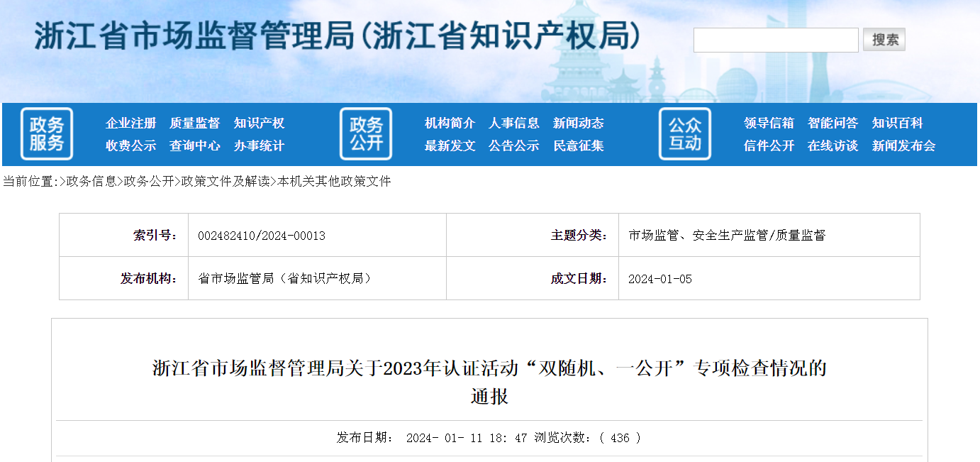980x462 pixels.
Task: Click the search input field
Action: click(x=776, y=40)
